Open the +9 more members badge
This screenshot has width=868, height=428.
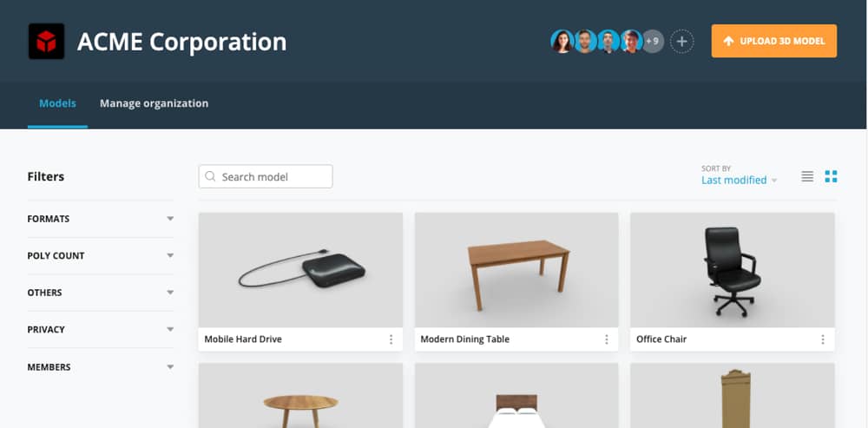pyautogui.click(x=654, y=42)
